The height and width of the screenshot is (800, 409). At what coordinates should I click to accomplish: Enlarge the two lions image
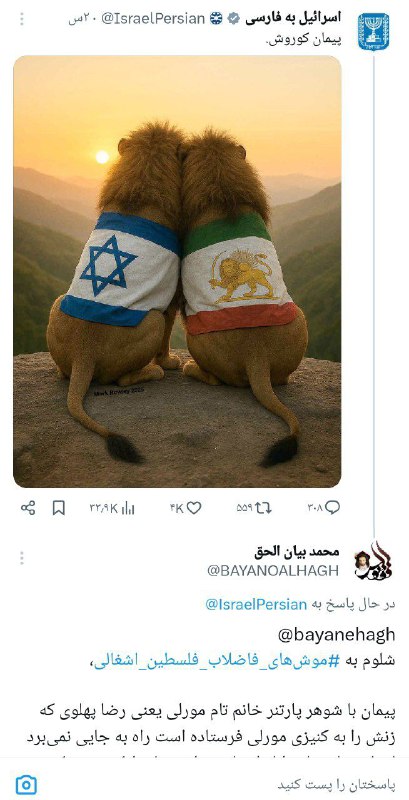(x=177, y=271)
